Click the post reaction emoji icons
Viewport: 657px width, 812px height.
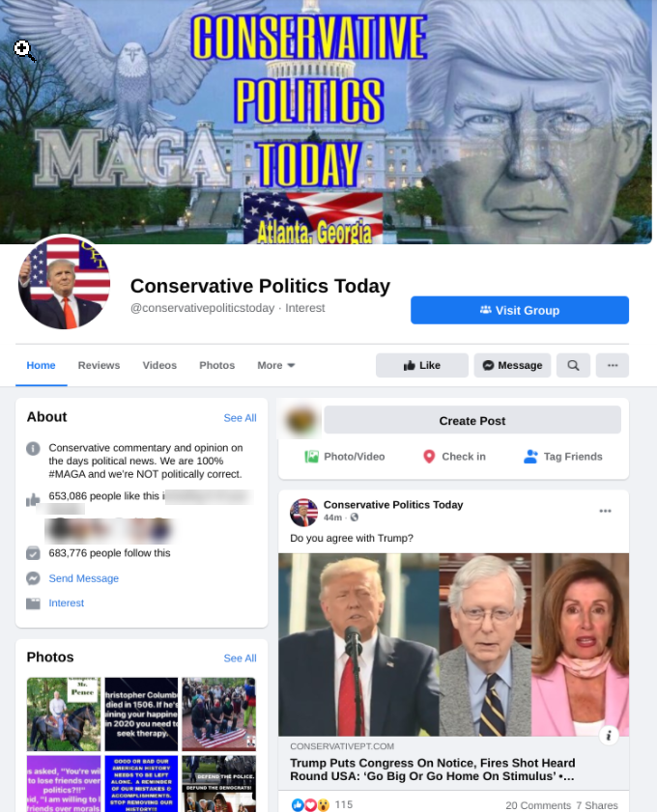tap(310, 804)
